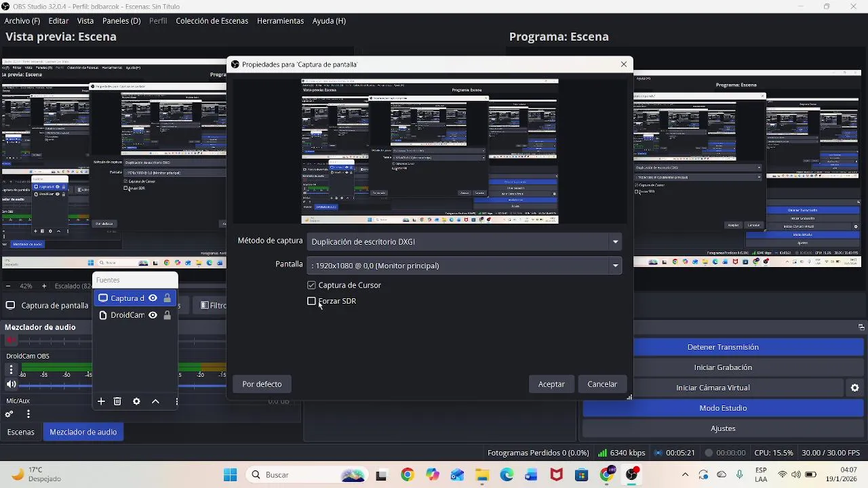Hide the Captura de pantalla source with its eye
Image resolution: width=868 pixels, height=488 pixels.
click(x=153, y=298)
